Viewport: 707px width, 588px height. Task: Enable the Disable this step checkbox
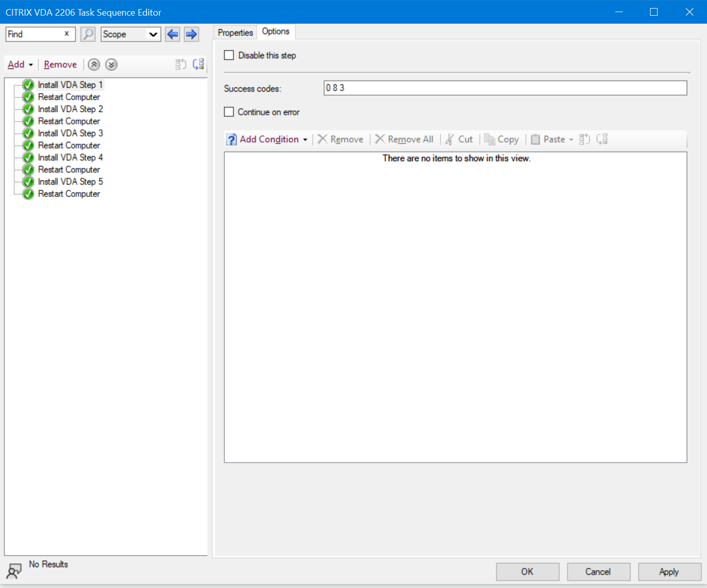pos(229,55)
